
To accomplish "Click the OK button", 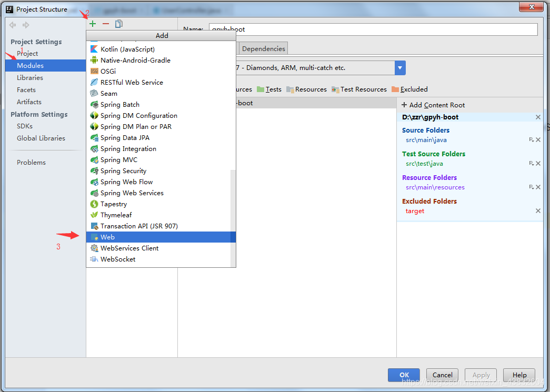I will [404, 375].
